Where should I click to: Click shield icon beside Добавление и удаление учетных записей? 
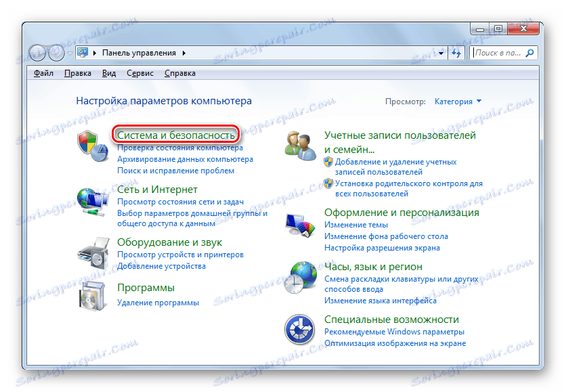point(328,162)
